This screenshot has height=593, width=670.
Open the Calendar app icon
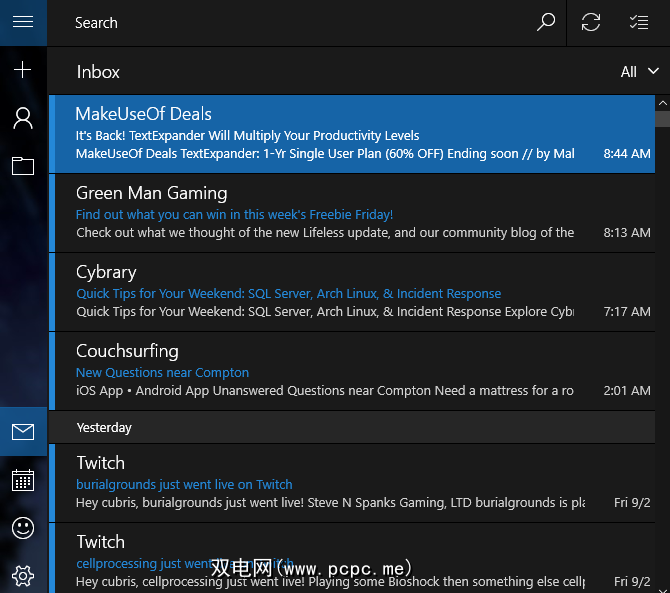(x=23, y=480)
